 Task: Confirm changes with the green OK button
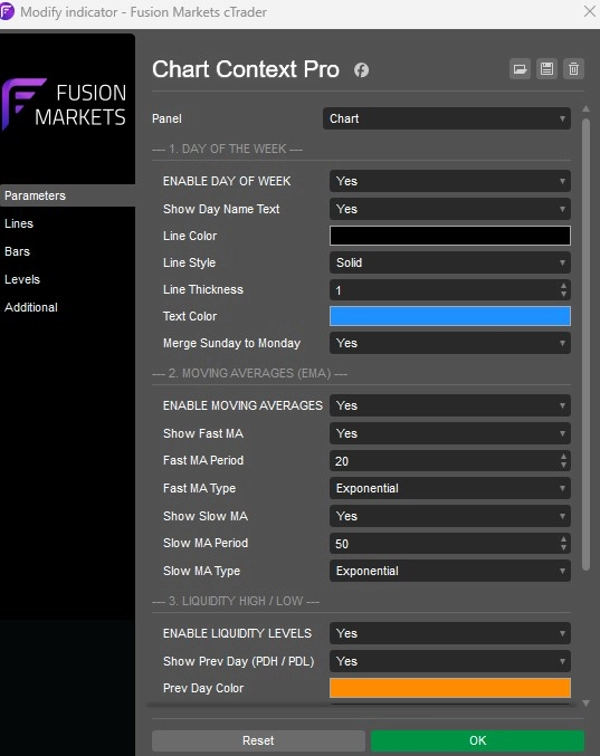pyautogui.click(x=477, y=741)
